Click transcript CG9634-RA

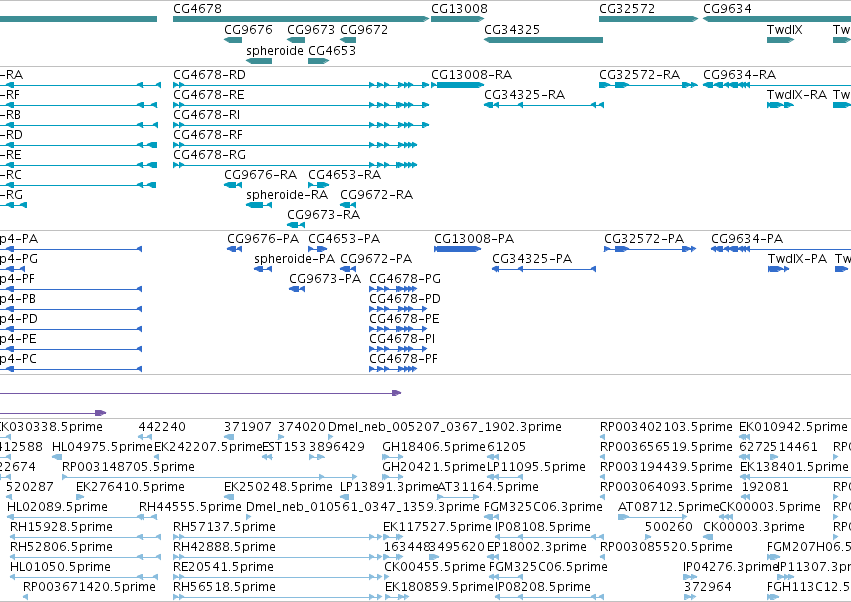click(x=739, y=74)
